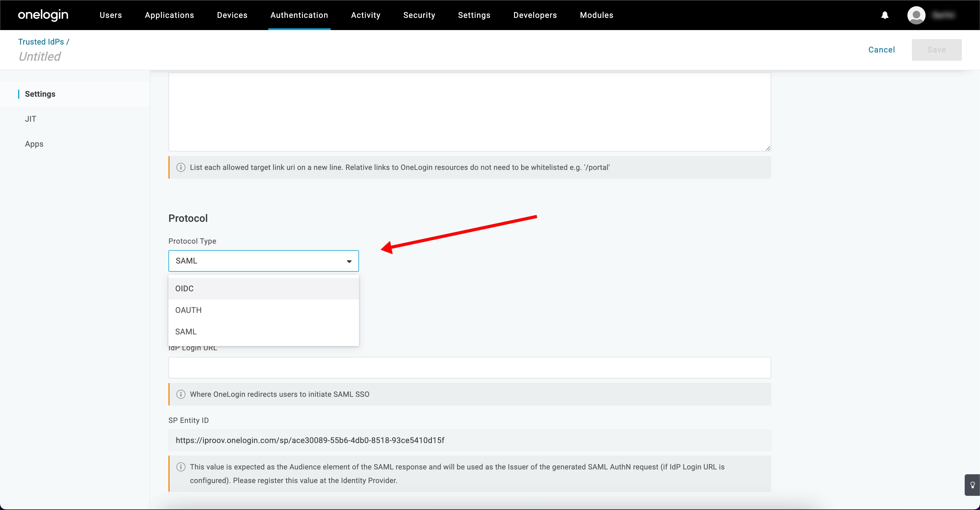
Task: Choose OAUTH from protocol list
Action: (263, 310)
